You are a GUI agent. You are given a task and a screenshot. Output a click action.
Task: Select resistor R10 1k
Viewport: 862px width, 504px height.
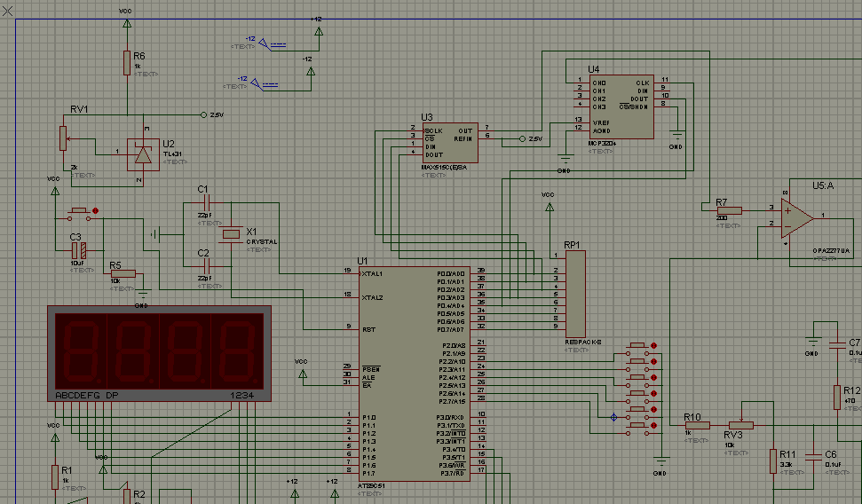(x=697, y=425)
